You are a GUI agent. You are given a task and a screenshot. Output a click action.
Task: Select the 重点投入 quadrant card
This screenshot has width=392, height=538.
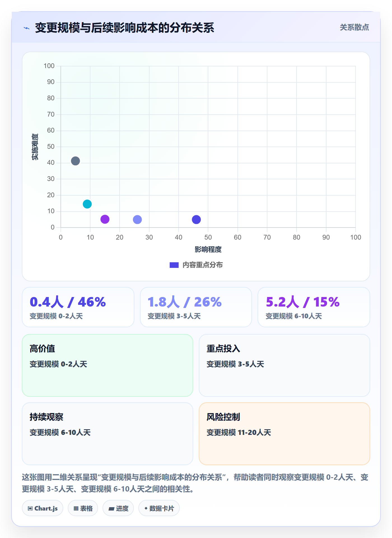(284, 365)
